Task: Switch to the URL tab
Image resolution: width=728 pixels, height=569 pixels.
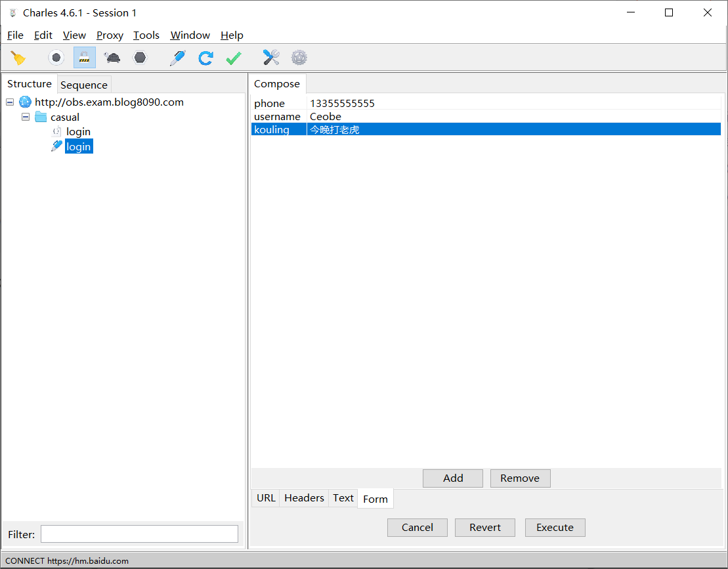Action: tap(266, 498)
